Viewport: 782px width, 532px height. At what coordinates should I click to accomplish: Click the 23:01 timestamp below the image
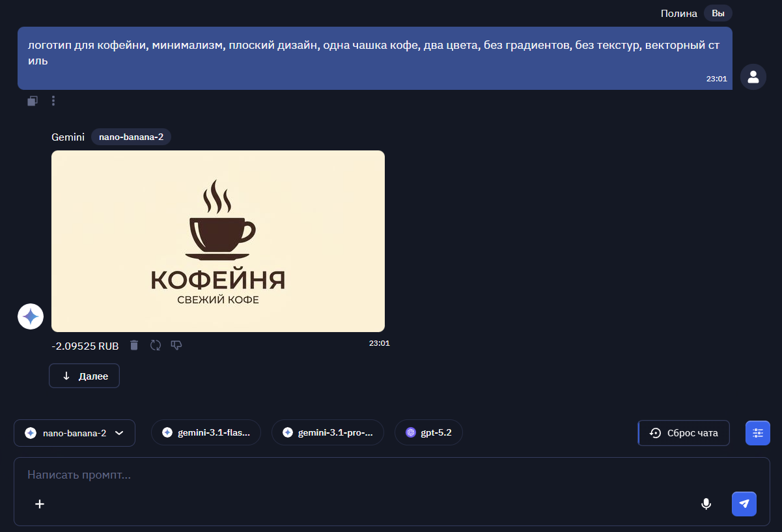click(x=379, y=343)
